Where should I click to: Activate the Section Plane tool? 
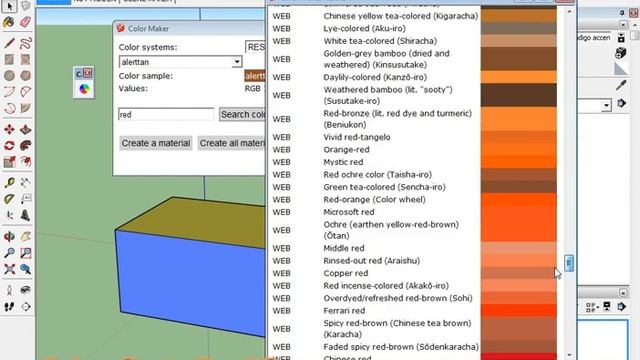25,307
